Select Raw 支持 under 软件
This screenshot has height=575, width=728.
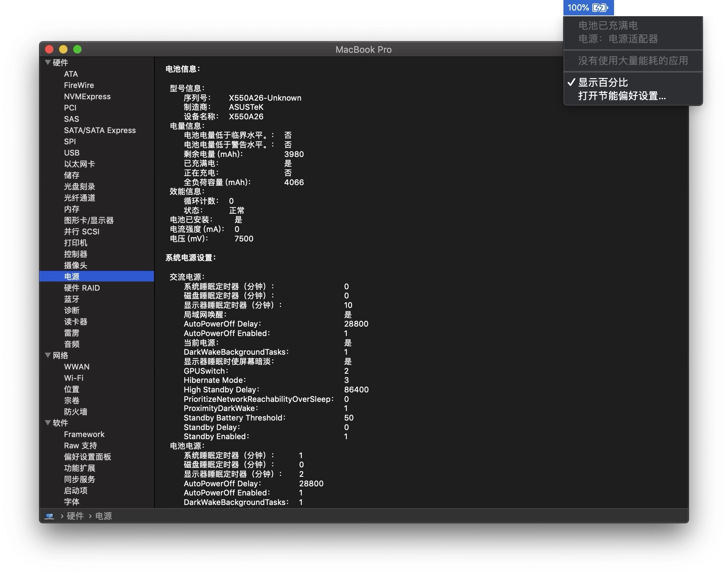(x=81, y=446)
